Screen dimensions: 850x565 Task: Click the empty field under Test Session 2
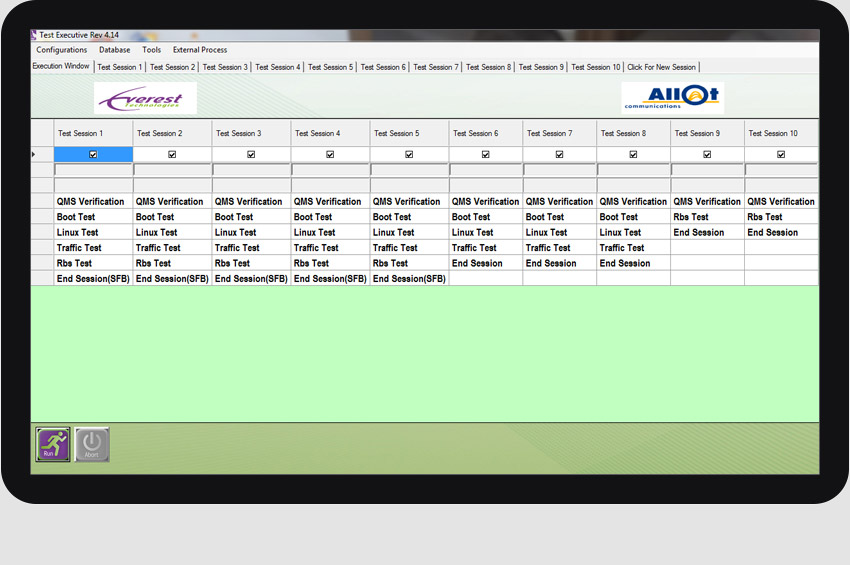coord(172,170)
